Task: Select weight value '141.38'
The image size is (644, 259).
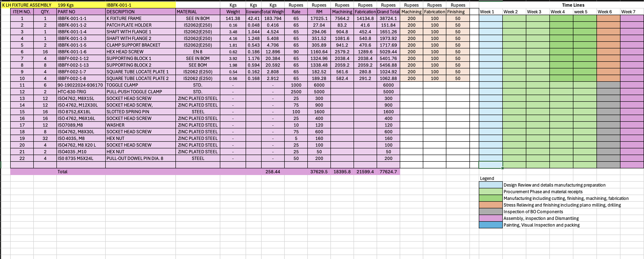Action: 233,18
